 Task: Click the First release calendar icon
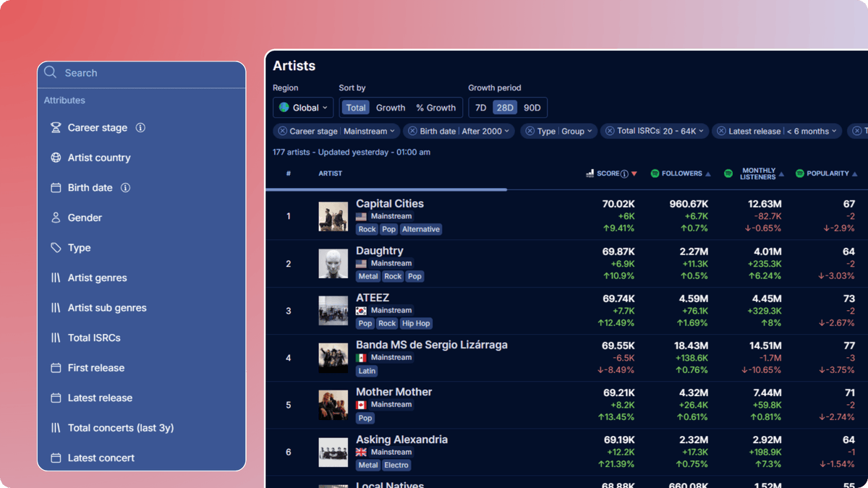(x=56, y=368)
